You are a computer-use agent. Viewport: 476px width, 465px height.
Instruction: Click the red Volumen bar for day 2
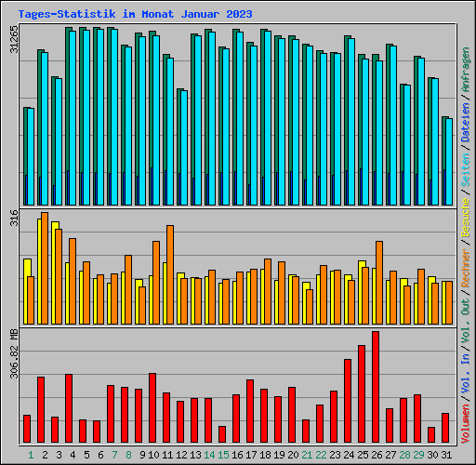(41, 410)
